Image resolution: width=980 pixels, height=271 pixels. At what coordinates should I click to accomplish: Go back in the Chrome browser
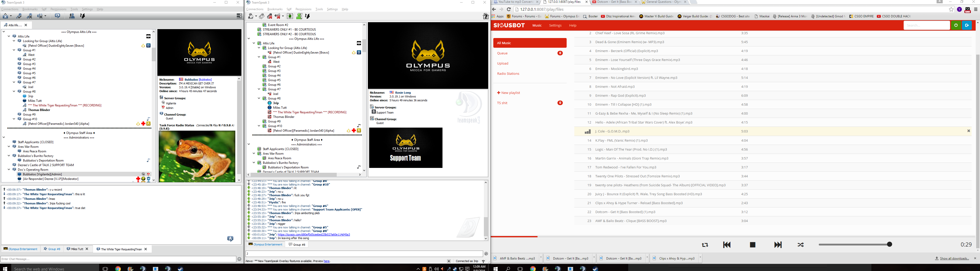494,9
